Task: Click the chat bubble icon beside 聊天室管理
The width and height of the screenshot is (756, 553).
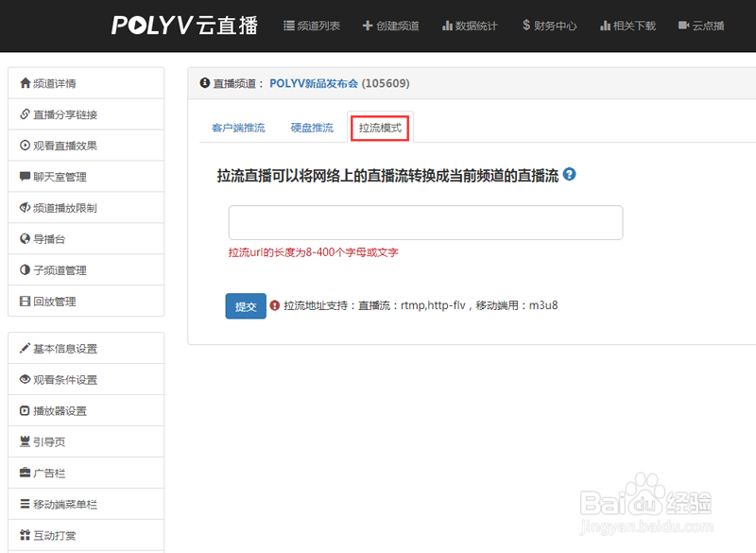Action: coord(26,176)
